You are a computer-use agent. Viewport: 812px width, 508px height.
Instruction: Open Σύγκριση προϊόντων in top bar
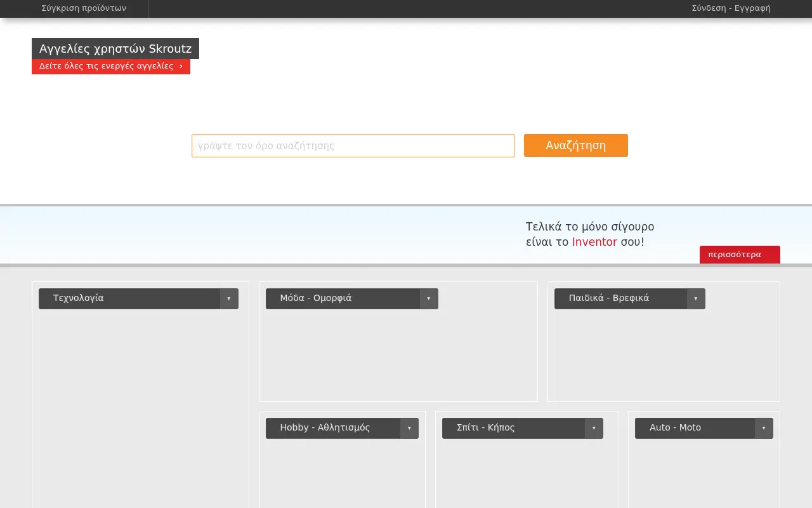[x=84, y=8]
